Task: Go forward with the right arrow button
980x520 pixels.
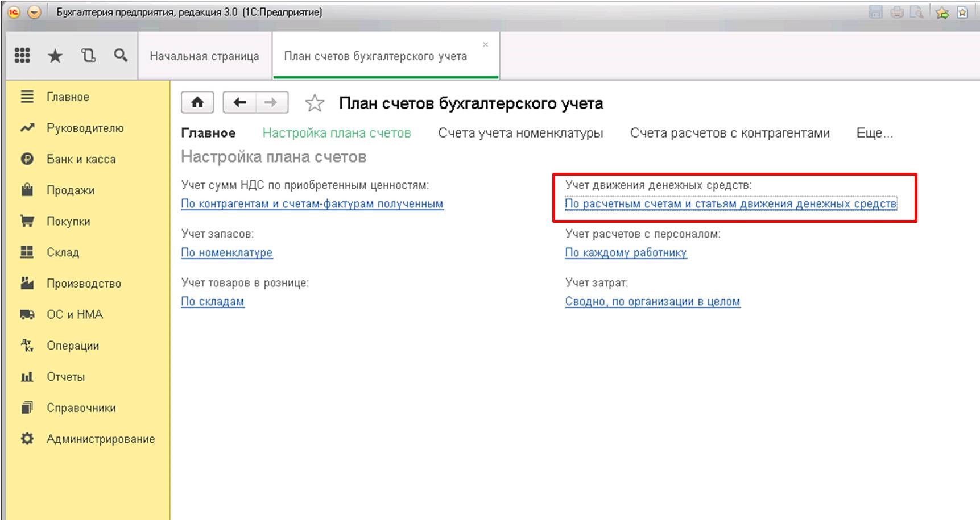Action: coord(271,102)
